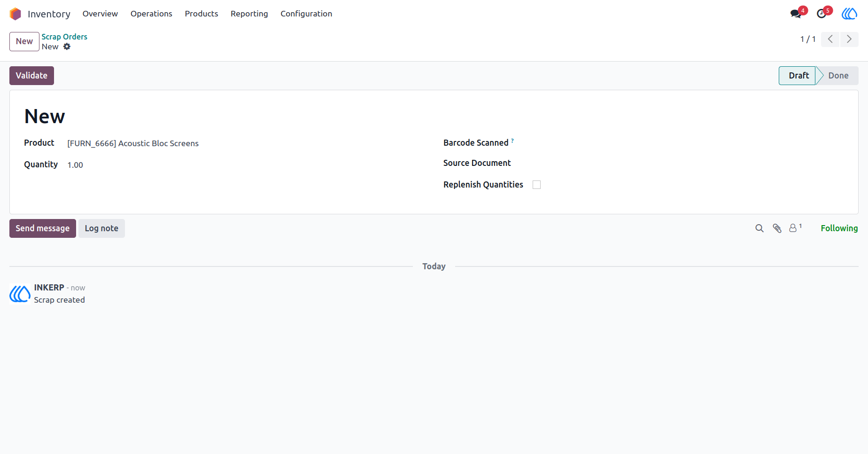Open the Reporting menu

pyautogui.click(x=249, y=14)
